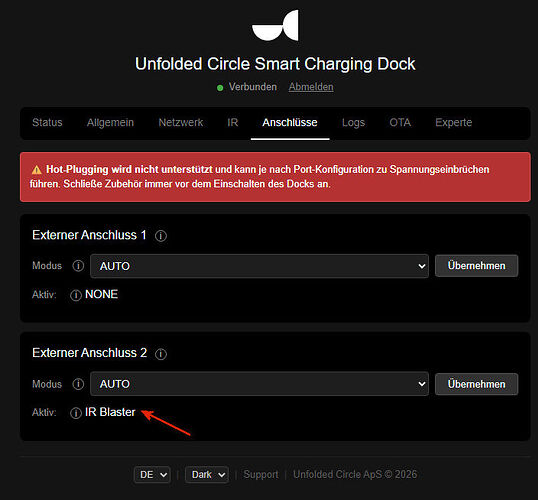Click info icon next to NONE

[x=76, y=295]
